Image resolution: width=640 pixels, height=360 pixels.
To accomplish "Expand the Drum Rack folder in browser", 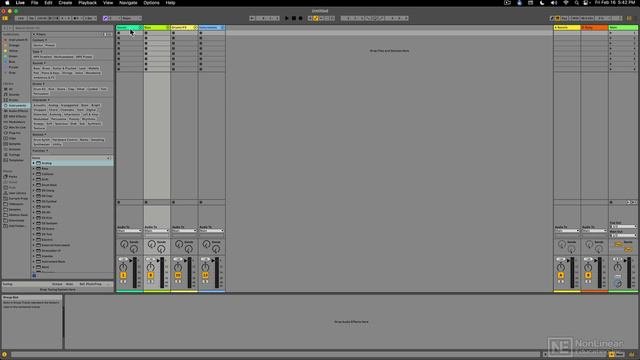I will 34,185.
